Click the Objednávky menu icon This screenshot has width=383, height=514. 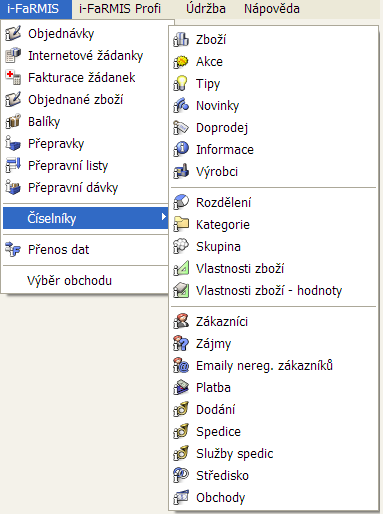(13, 33)
